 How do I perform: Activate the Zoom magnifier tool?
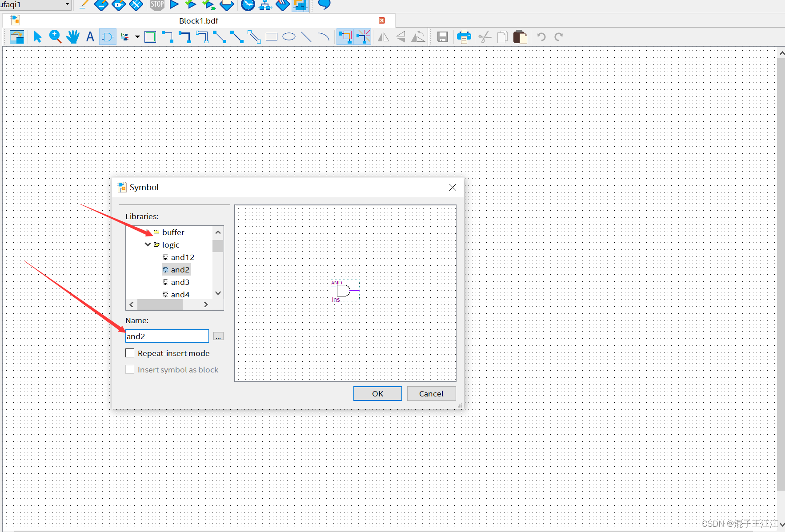[55, 37]
